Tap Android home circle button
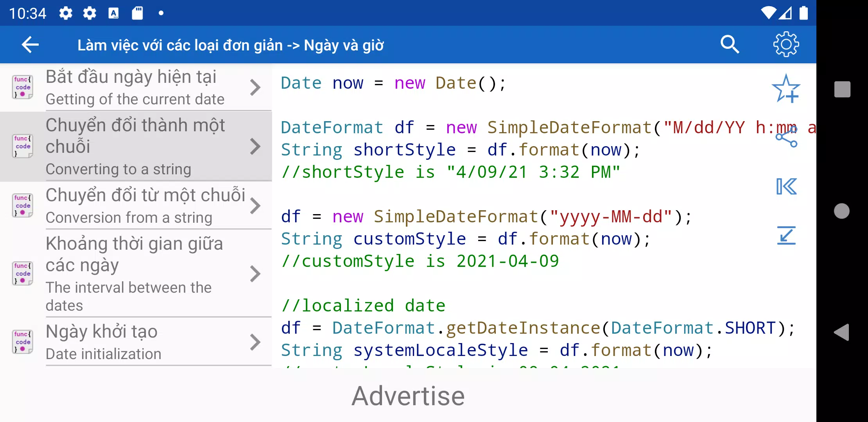The width and height of the screenshot is (868, 422). point(842,211)
